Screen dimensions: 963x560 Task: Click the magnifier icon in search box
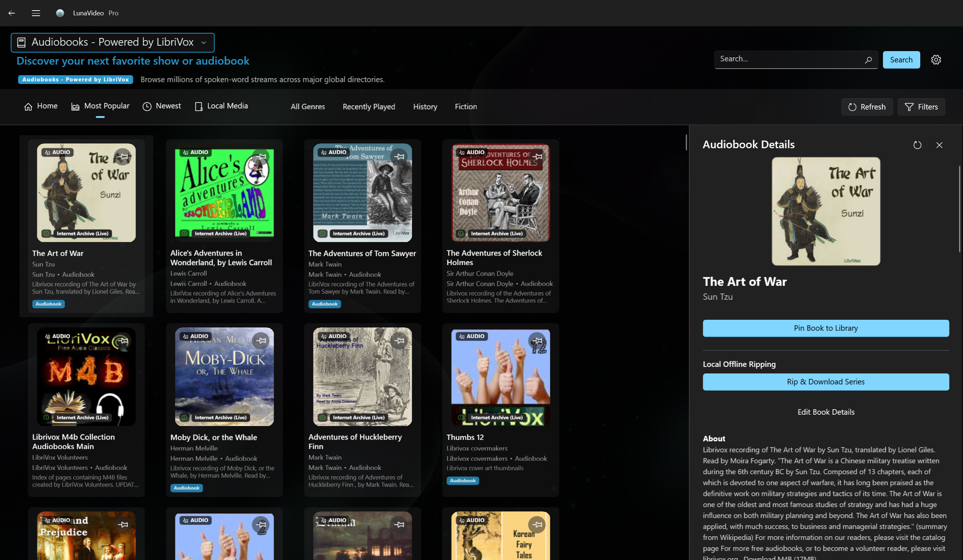tap(868, 60)
